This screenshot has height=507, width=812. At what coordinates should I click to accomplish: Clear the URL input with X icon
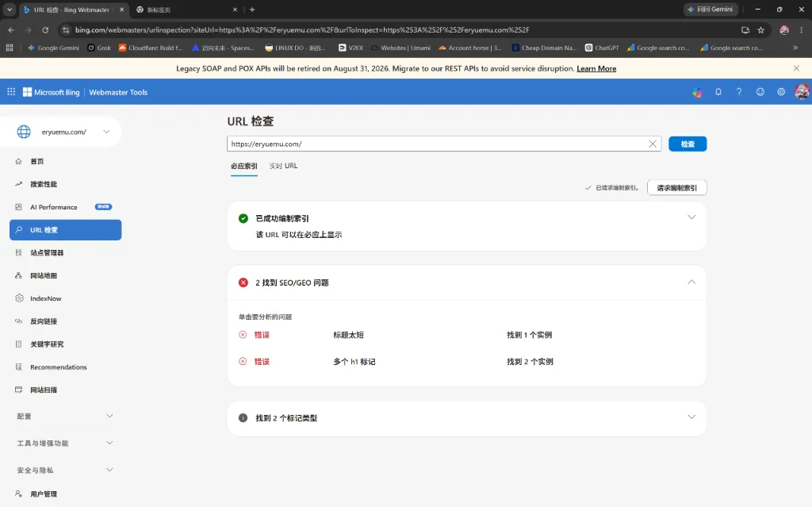tap(653, 144)
